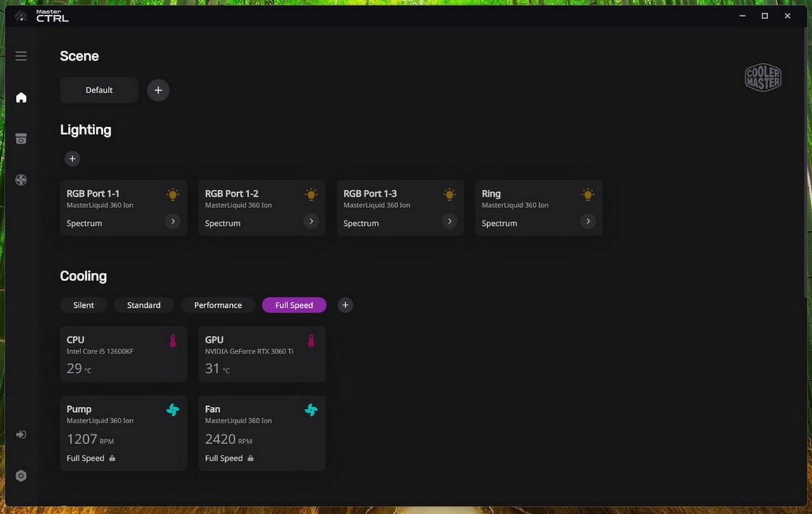Click Spectrum text on RGB Port 1-1

[84, 223]
